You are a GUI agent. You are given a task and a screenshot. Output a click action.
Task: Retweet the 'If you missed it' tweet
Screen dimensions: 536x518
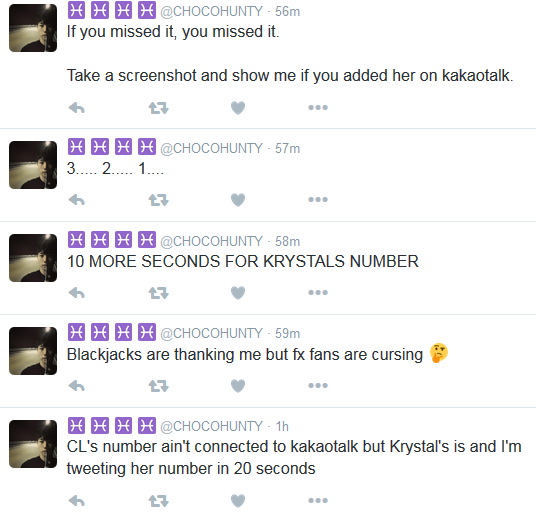[159, 108]
